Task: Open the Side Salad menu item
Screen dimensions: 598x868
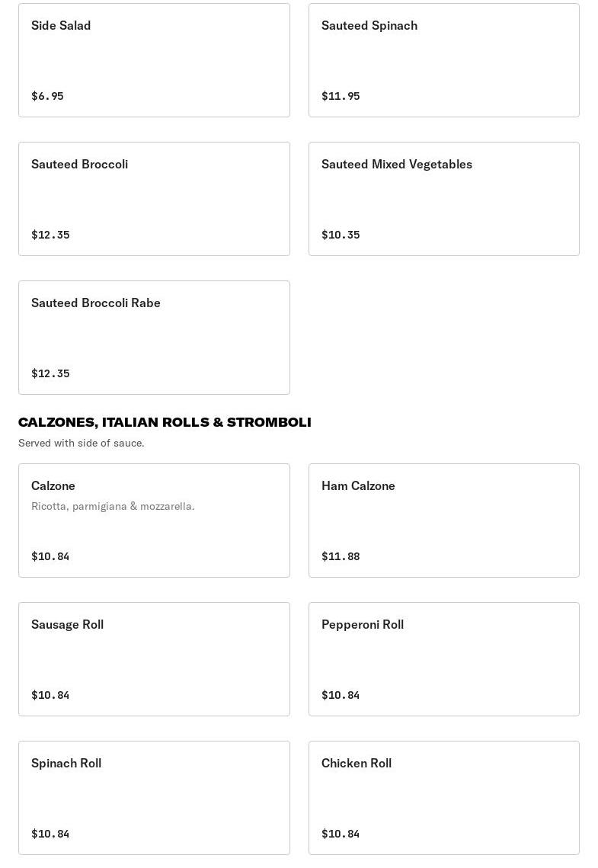Action: tap(154, 60)
